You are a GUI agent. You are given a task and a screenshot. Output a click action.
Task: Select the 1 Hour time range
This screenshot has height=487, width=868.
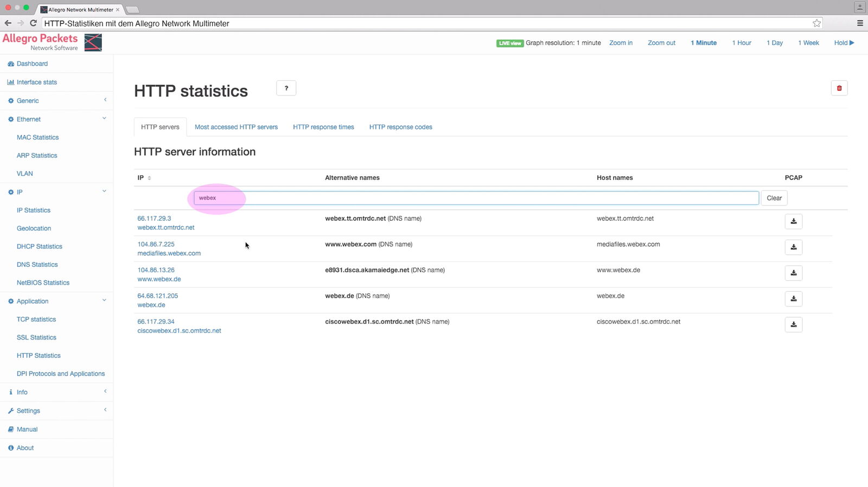click(741, 43)
